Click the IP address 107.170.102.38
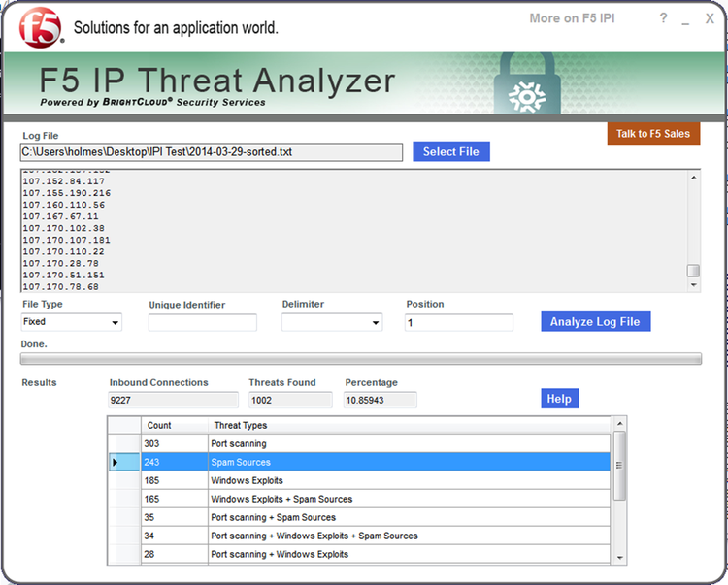This screenshot has width=728, height=585. (64, 228)
